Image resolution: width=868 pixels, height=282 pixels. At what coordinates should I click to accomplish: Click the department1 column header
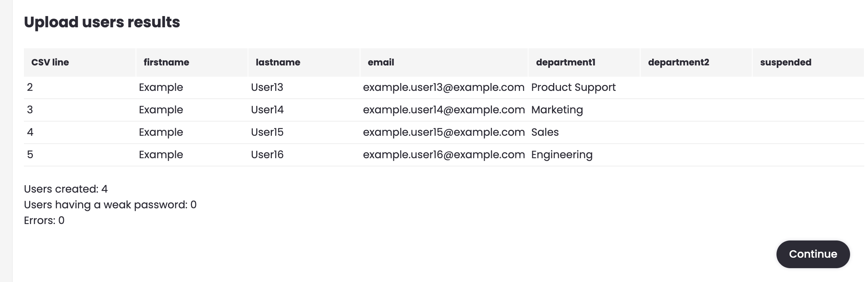click(x=584, y=62)
